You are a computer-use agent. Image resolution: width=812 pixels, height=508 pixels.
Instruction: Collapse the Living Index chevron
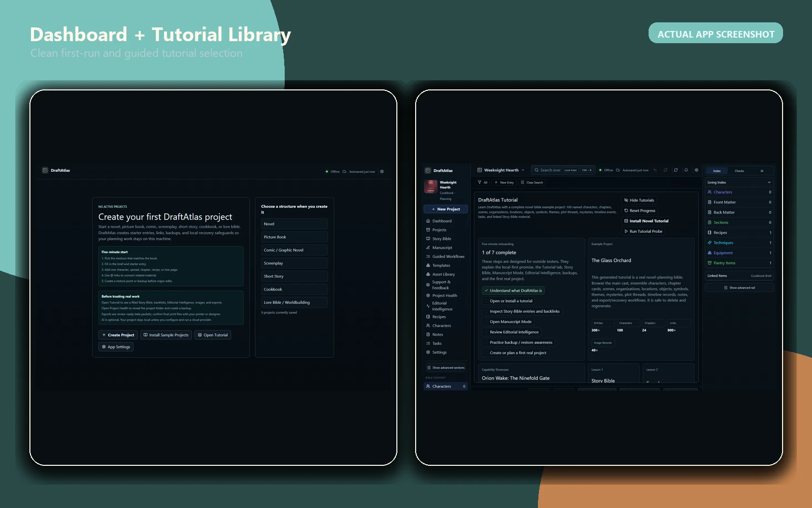tap(769, 182)
